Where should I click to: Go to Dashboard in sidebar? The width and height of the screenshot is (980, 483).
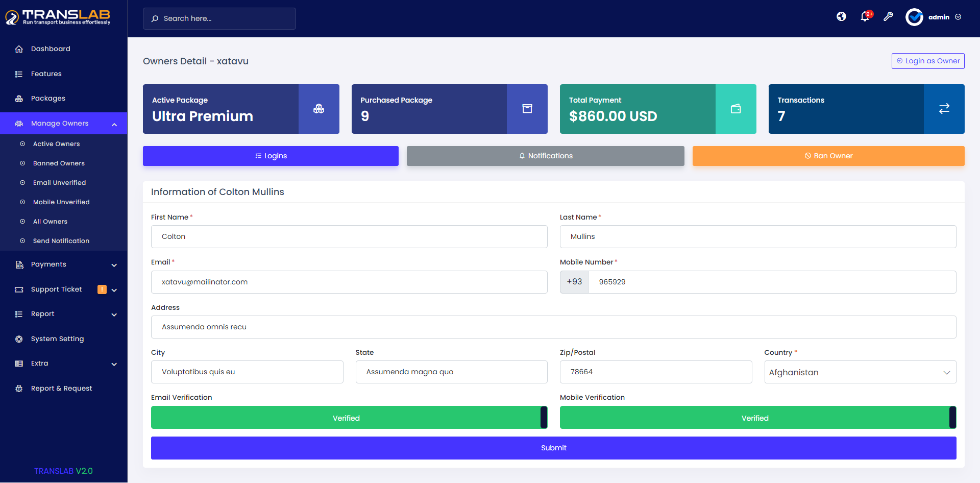pyautogui.click(x=51, y=49)
